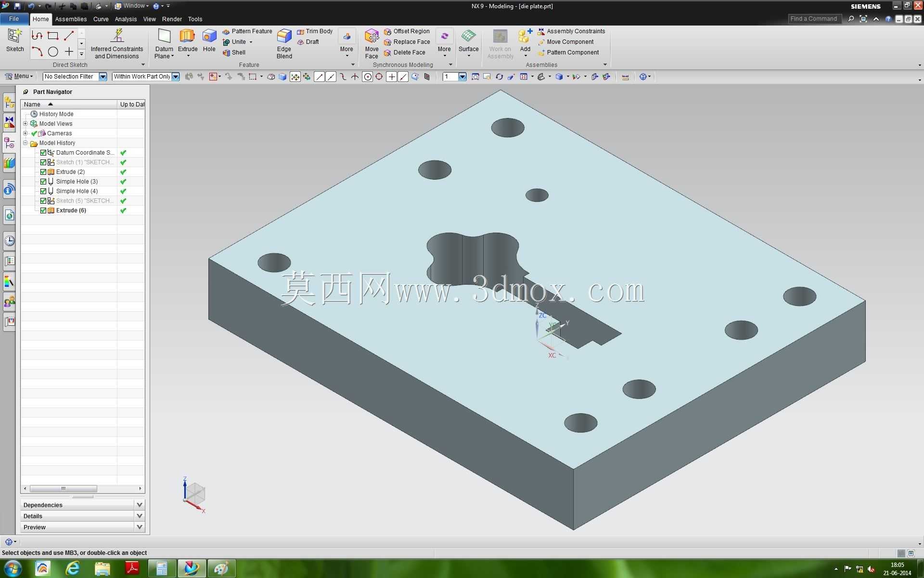Open the Surface tool gallery
This screenshot has height=578, width=924.
(469, 43)
